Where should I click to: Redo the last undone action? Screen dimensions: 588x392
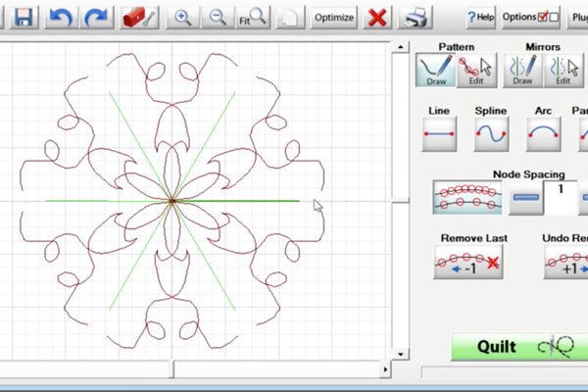coord(97,18)
